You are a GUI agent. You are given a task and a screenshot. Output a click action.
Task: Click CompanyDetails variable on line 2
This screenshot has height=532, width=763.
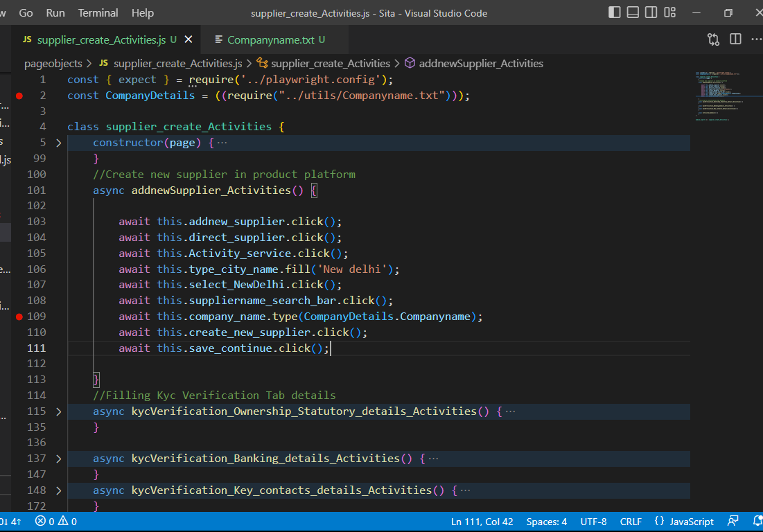[150, 96]
